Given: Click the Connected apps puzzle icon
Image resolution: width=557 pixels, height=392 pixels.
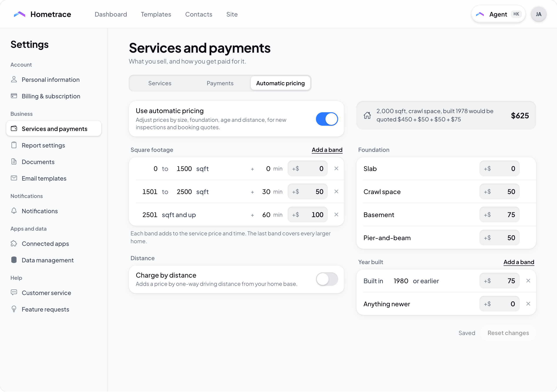Looking at the screenshot, I should click(14, 243).
